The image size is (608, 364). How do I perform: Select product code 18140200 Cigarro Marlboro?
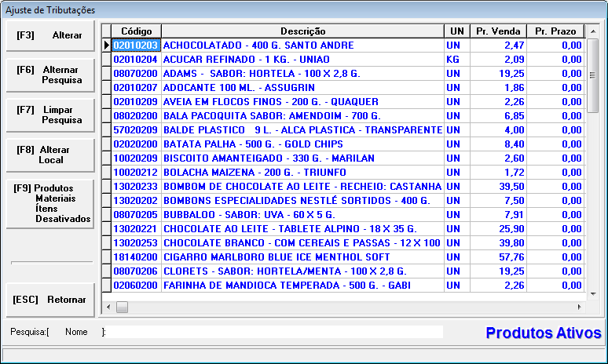[136, 257]
